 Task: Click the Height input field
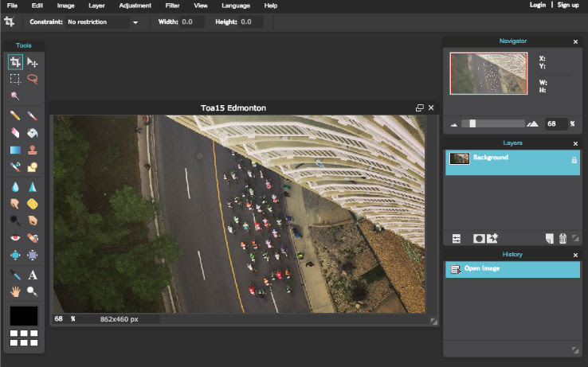pos(251,22)
